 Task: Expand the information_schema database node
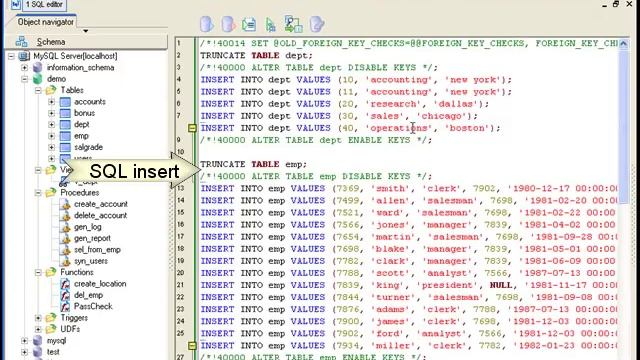coord(24,67)
